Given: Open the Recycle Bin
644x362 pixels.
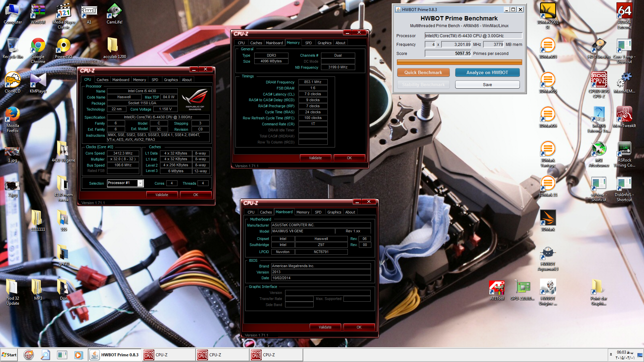Looking at the screenshot, I should (x=13, y=48).
